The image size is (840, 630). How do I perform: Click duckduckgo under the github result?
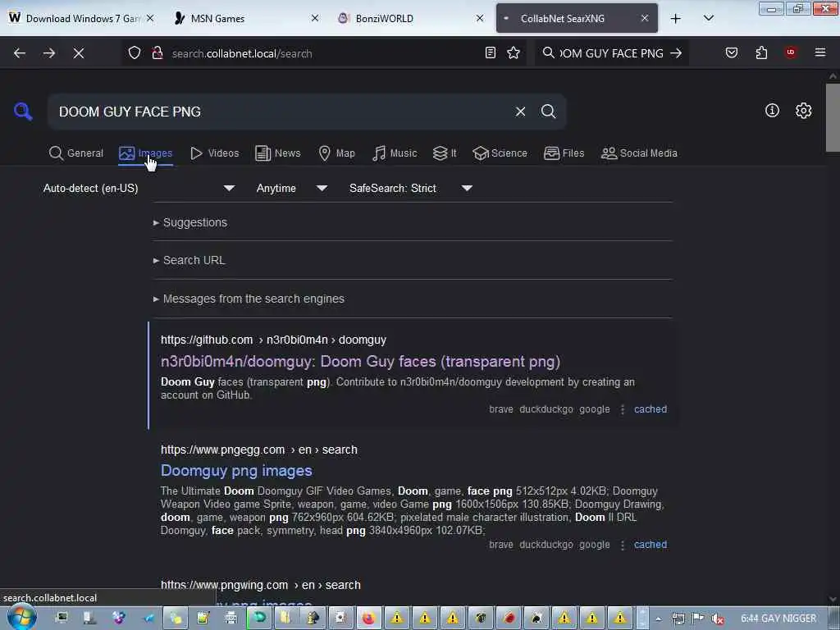click(x=546, y=409)
